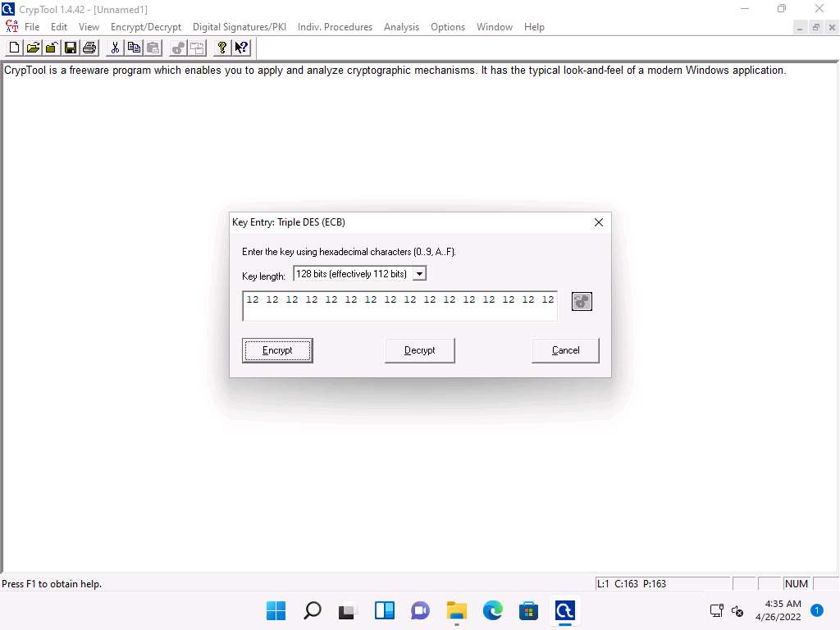Click the Cut scissors icon
Screen dimensions: 840x630
(x=115, y=48)
